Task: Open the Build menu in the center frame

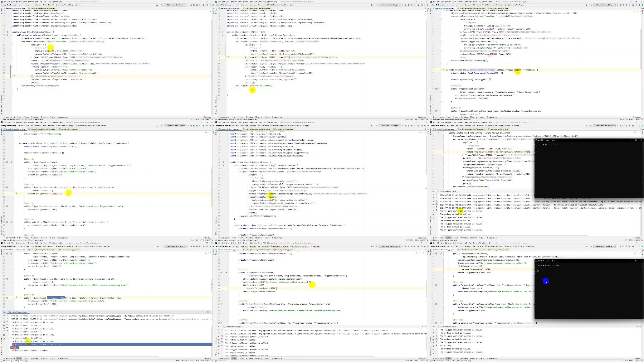Action: tap(251, 122)
